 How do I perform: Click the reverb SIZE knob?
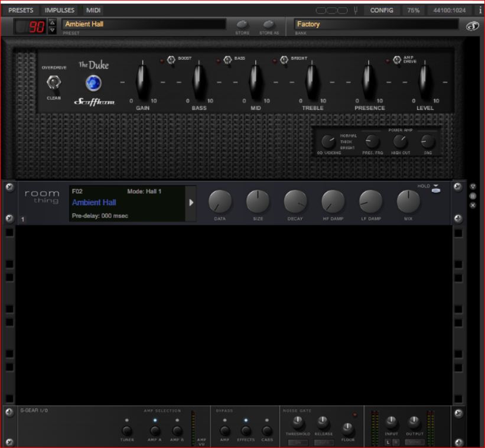pos(258,202)
